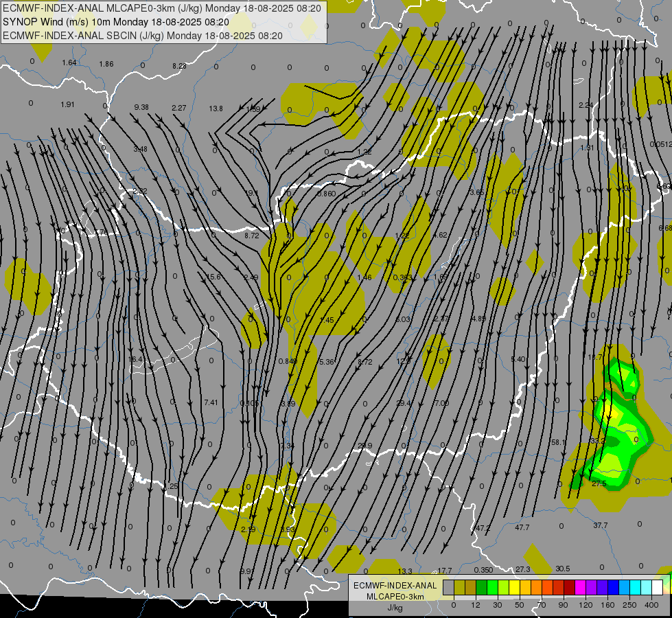Screen dimensions: 672x618
Task: Click the map value 47.2
Action: pos(483,528)
